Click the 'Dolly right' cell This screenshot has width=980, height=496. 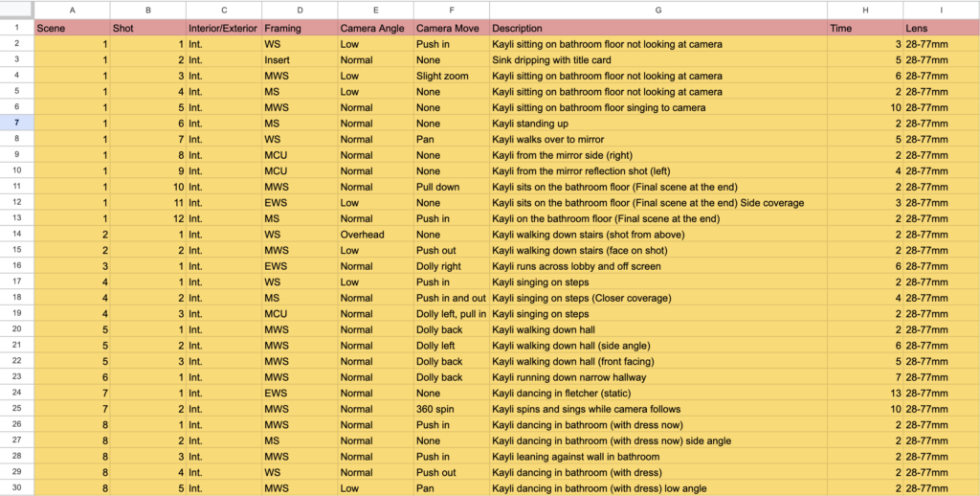(452, 266)
